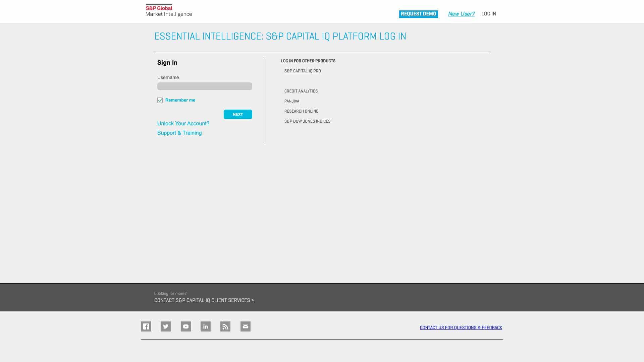The image size is (644, 362).
Task: Open the RSS feed icon
Action: click(225, 326)
